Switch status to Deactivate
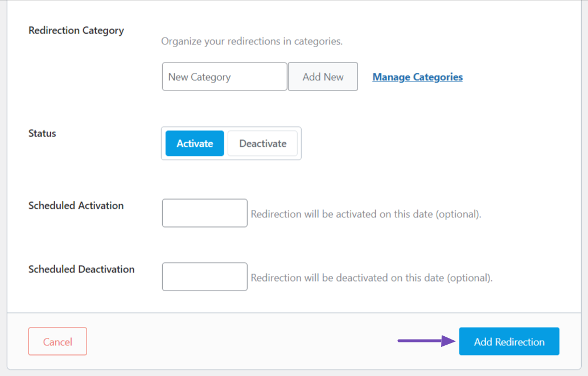The width and height of the screenshot is (588, 376). (262, 143)
